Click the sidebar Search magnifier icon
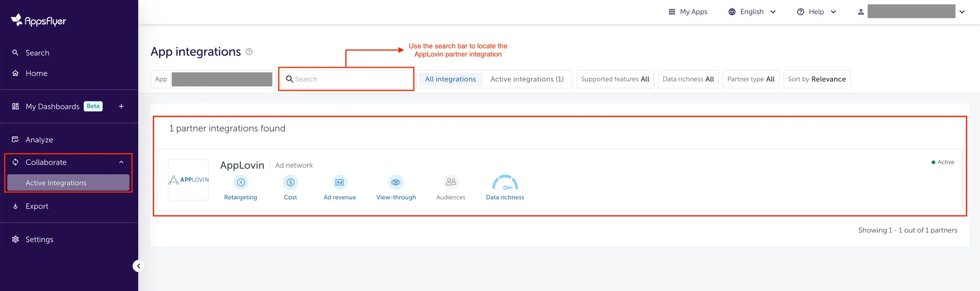 click(x=15, y=53)
